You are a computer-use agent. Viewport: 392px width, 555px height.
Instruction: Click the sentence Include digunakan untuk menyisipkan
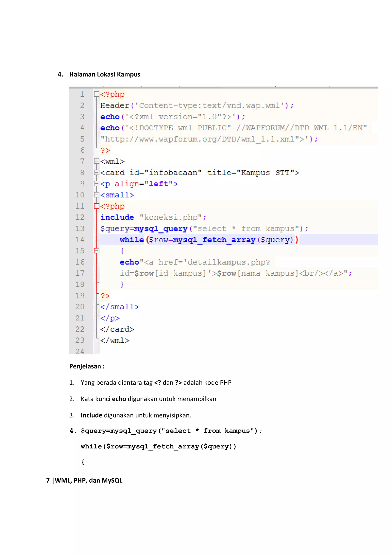pyautogui.click(x=136, y=415)
